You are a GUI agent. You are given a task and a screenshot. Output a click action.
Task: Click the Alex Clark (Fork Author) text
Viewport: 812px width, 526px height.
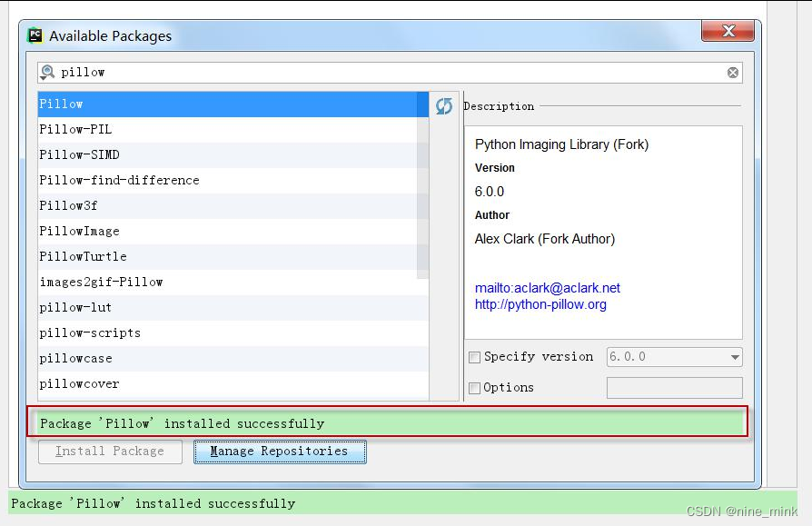point(545,239)
